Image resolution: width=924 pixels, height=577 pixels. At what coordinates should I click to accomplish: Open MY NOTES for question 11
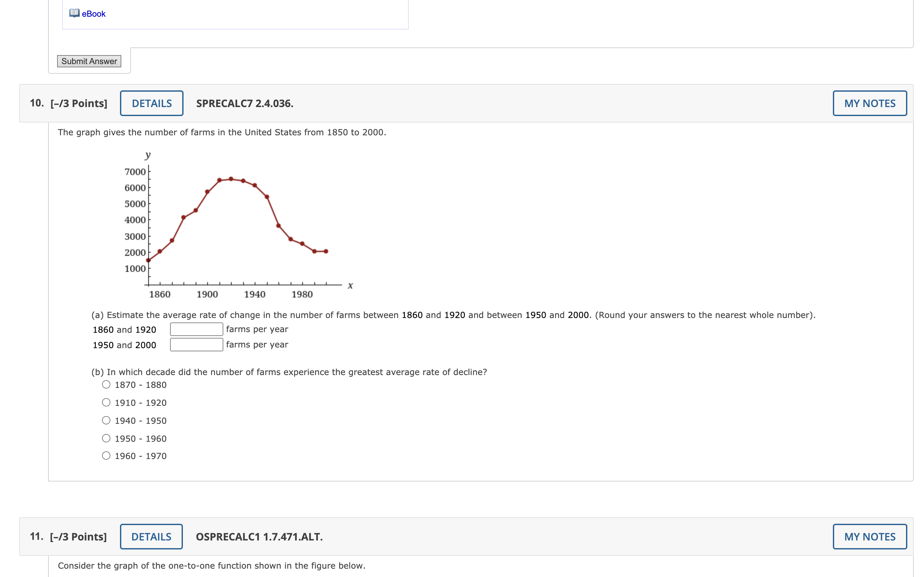(x=869, y=537)
